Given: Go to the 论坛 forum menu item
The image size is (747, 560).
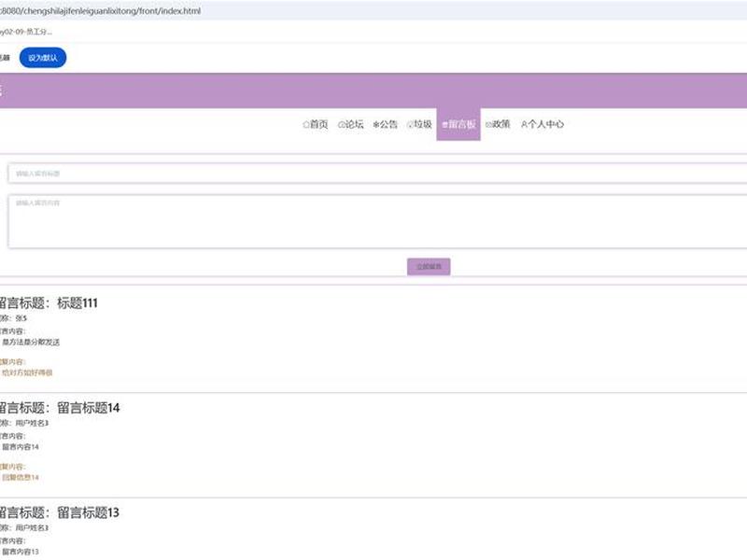Looking at the screenshot, I should click(x=351, y=124).
